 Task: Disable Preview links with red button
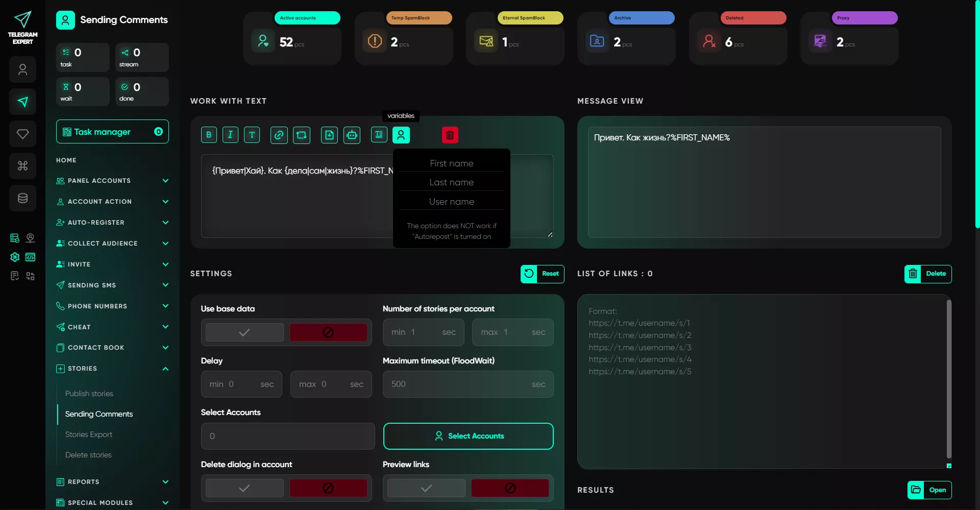click(x=510, y=488)
